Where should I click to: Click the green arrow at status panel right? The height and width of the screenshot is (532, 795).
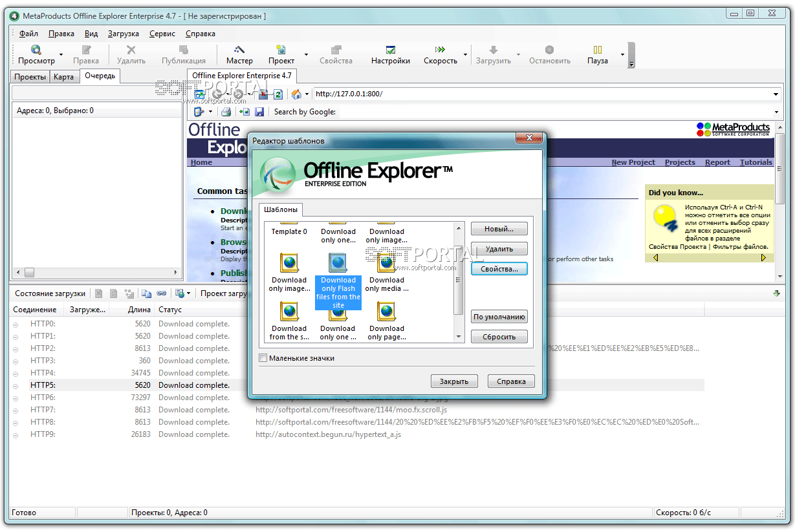(776, 293)
